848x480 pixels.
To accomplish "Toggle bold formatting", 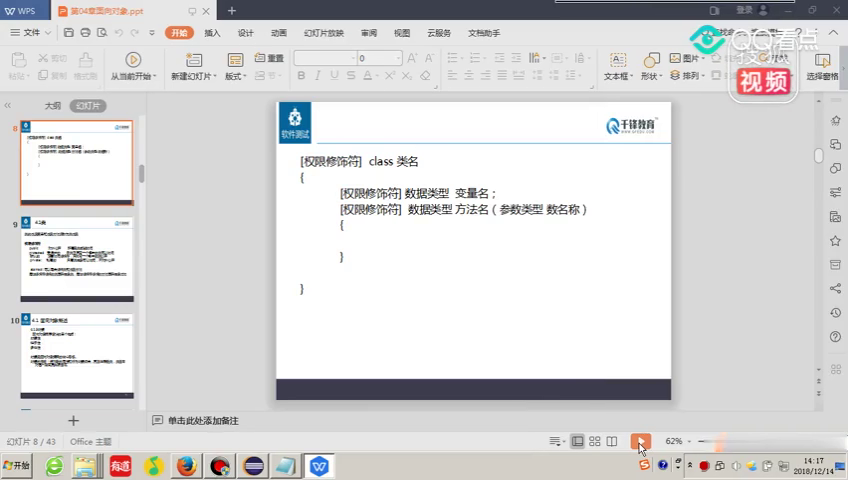I will [x=300, y=76].
